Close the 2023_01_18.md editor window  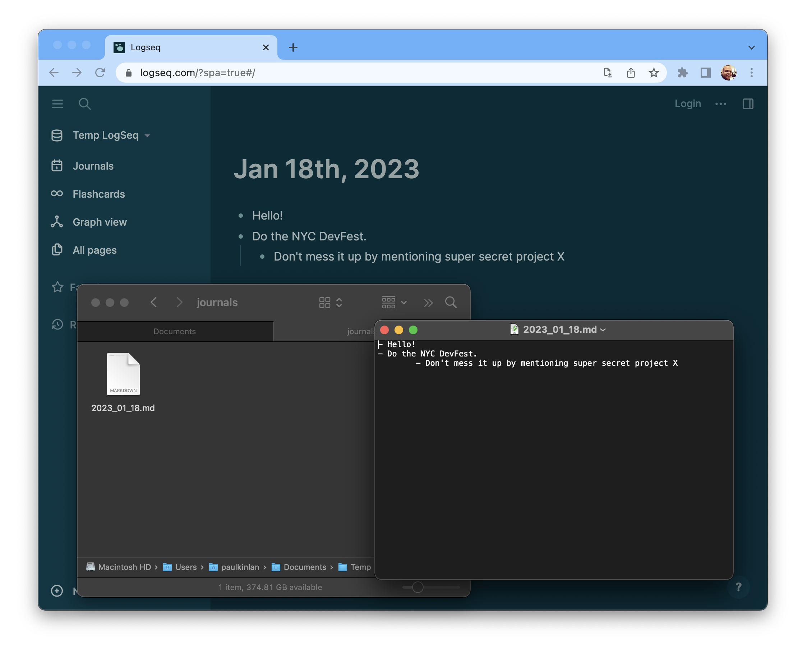(384, 330)
